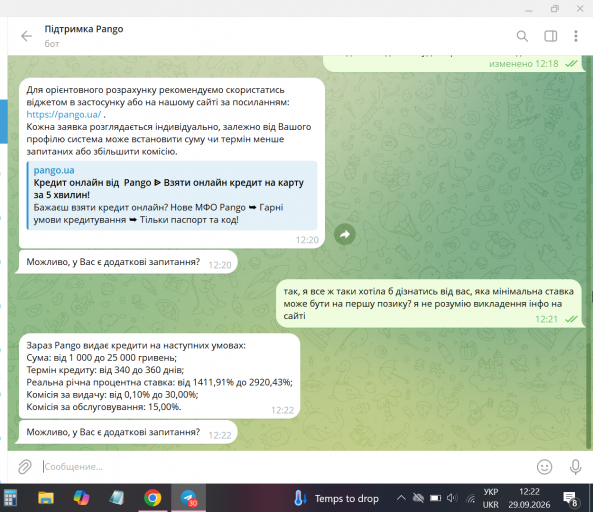Open File Explorer from the taskbar

point(46,498)
